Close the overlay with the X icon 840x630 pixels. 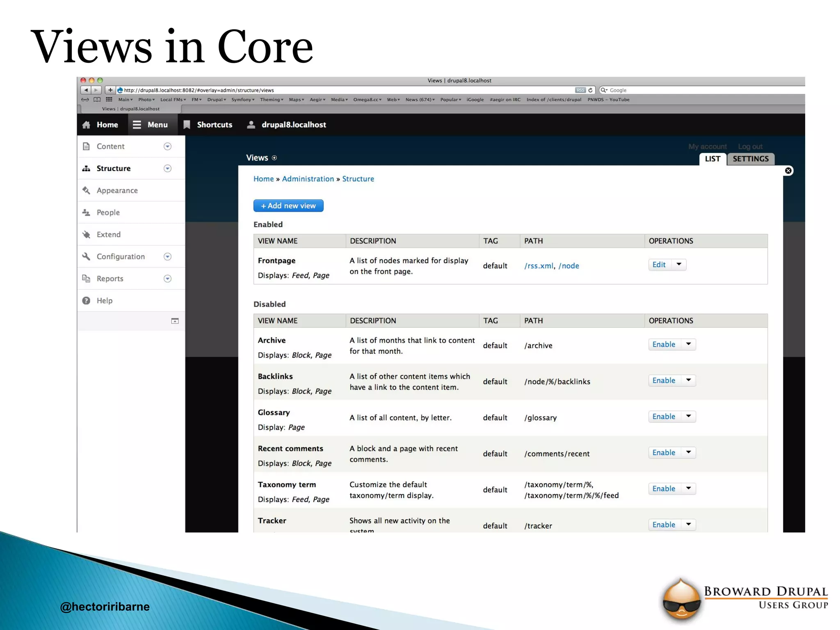tap(788, 171)
